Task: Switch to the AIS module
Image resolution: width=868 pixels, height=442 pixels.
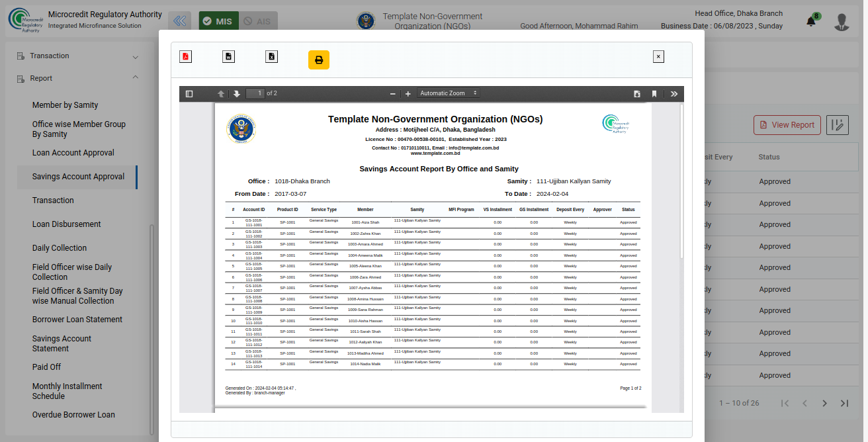Action: click(258, 21)
